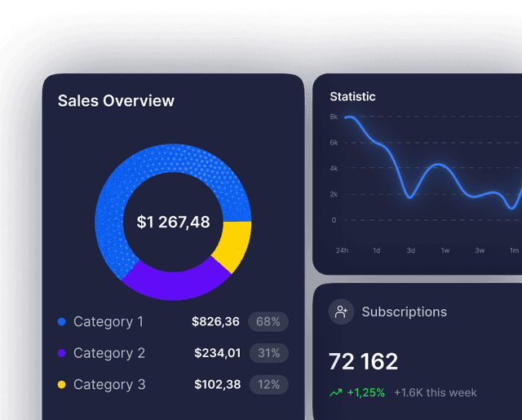The width and height of the screenshot is (522, 420).
Task: Click the 8k axis label
Action: 334,117
